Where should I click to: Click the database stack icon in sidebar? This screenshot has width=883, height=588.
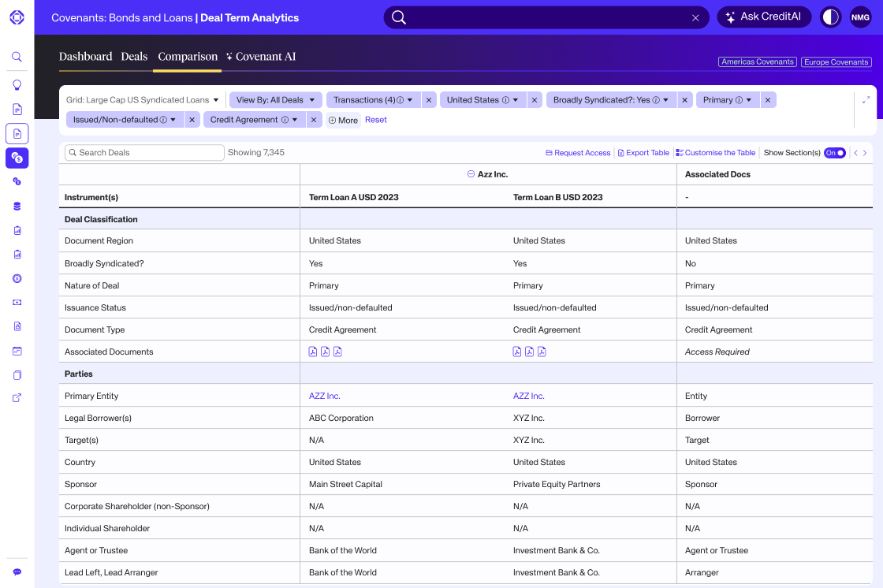point(17,207)
